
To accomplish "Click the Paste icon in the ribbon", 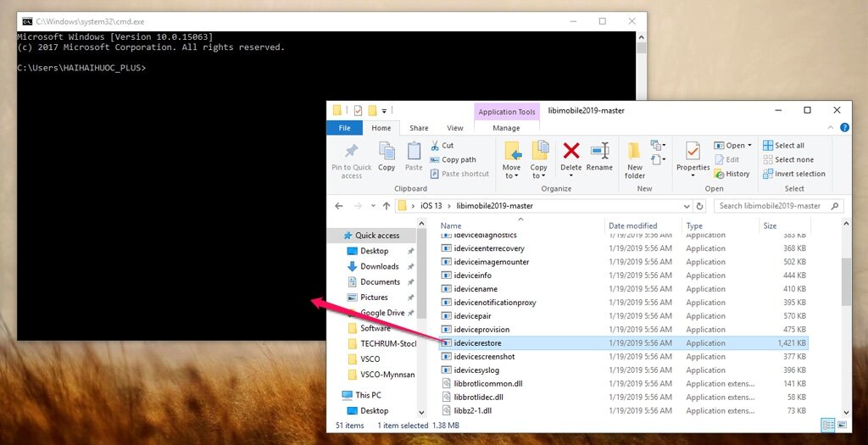I will coord(414,151).
